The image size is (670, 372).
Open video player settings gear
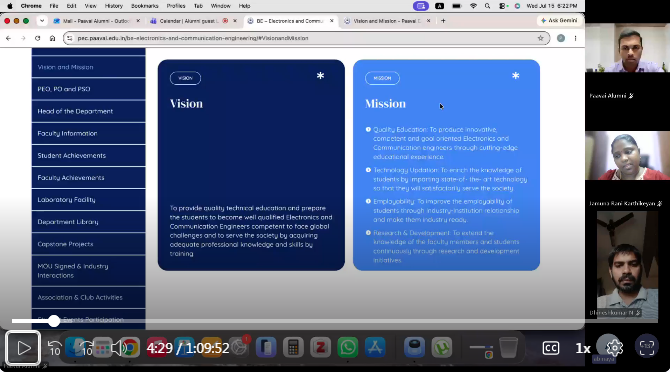click(614, 348)
